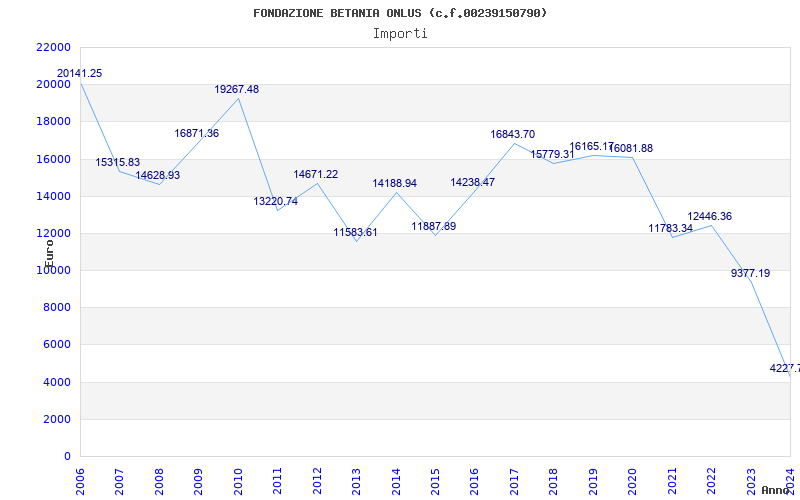Image resolution: width=800 pixels, height=500 pixels.
Task: Click the 22000 y-axis tick label
Action: [54, 47]
